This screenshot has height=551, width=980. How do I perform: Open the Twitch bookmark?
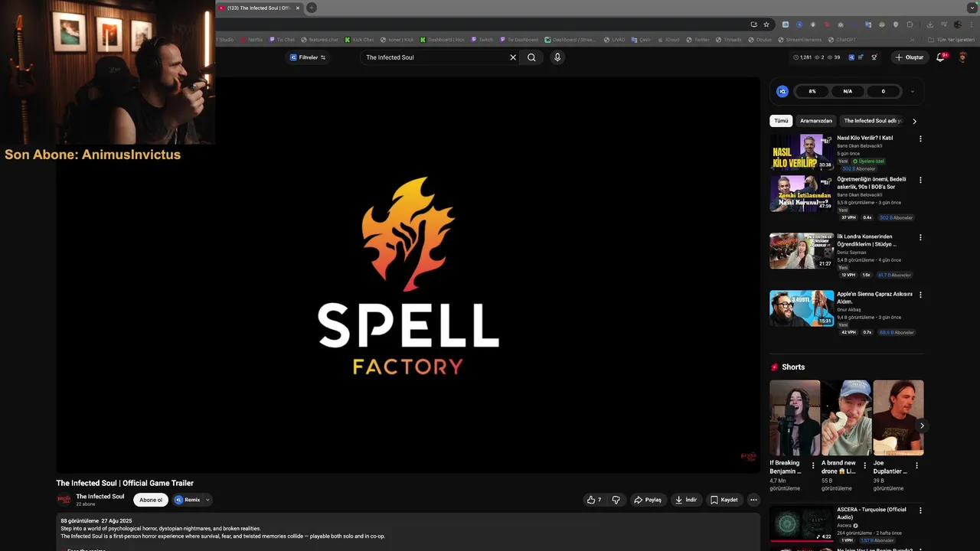point(482,40)
